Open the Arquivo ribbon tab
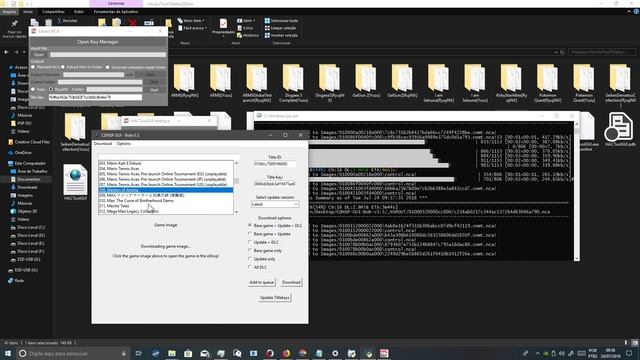 pos(9,12)
